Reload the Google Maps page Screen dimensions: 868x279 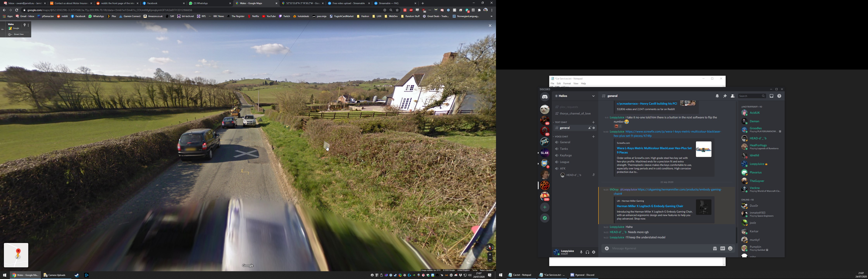click(16, 10)
